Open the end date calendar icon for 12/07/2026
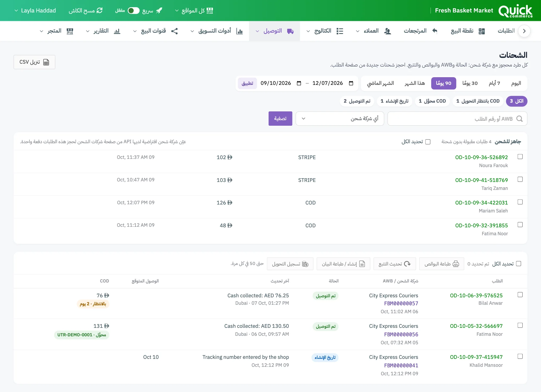This screenshot has height=392, width=541. 351,83
